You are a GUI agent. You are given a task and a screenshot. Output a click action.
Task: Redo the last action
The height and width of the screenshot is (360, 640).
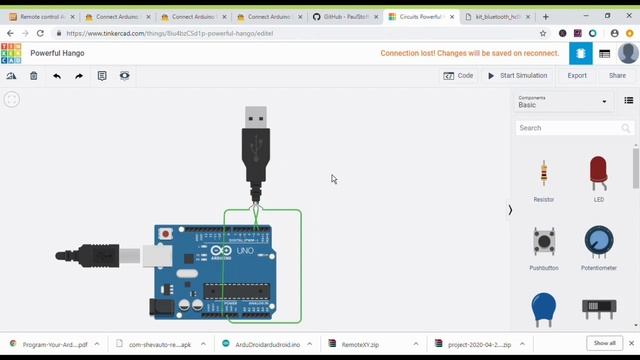(x=79, y=76)
